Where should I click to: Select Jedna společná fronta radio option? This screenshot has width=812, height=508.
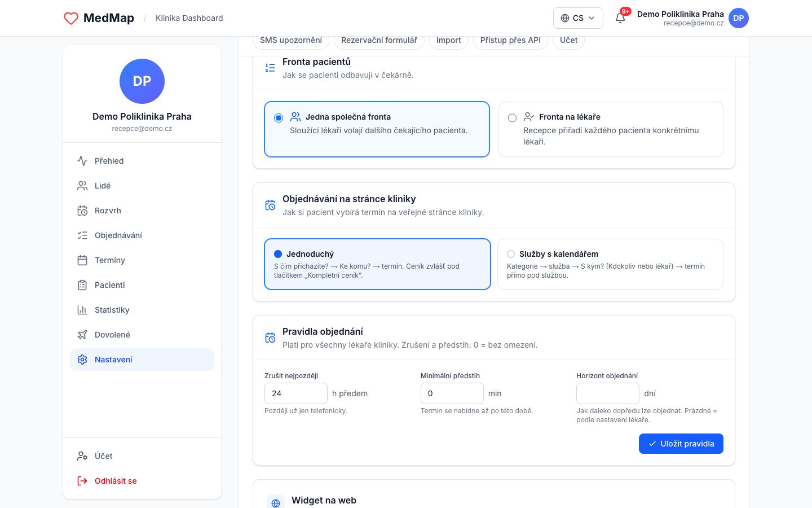click(377, 129)
